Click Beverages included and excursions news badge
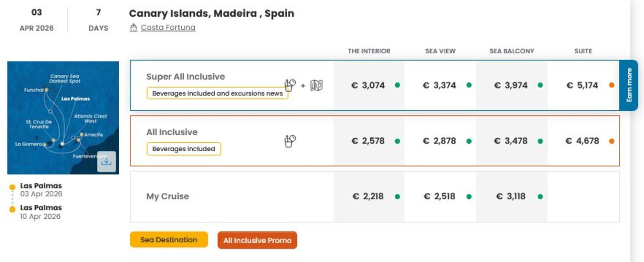Viewport: 644px width, 262px height. [217, 93]
